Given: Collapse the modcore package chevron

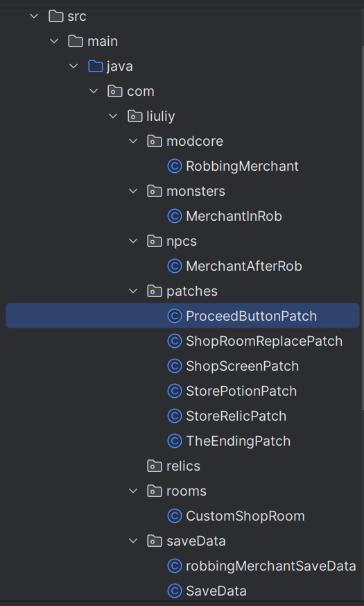Looking at the screenshot, I should (133, 141).
